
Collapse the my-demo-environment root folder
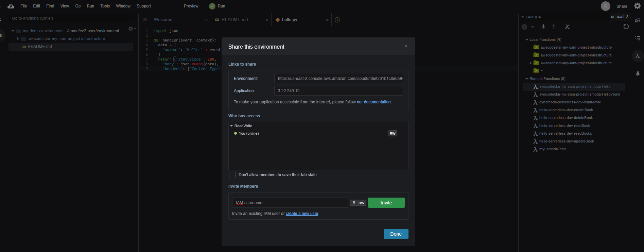point(13,31)
